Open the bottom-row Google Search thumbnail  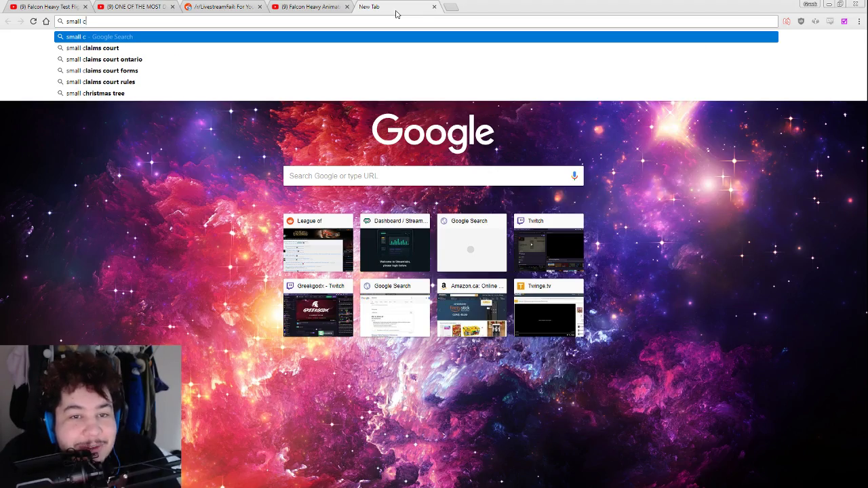point(395,308)
